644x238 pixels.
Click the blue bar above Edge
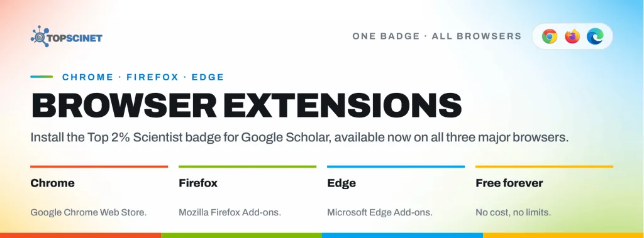[x=396, y=166]
